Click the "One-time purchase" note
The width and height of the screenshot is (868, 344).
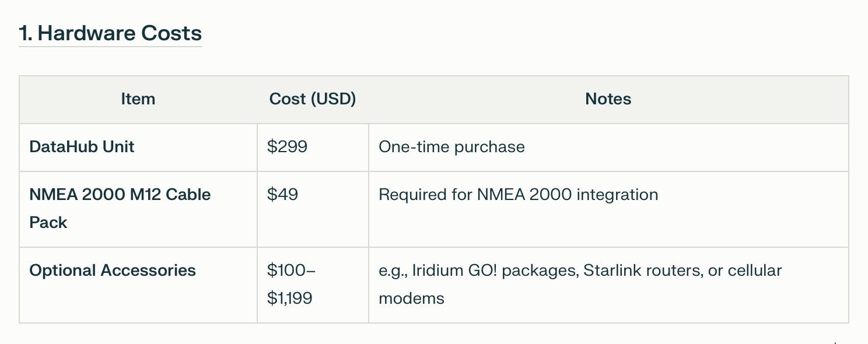(x=452, y=146)
